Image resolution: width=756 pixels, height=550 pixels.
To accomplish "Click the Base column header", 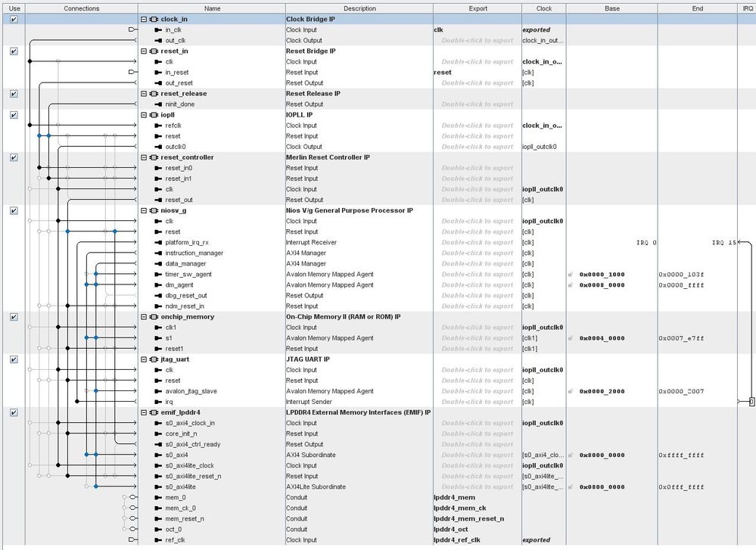I will (612, 8).
